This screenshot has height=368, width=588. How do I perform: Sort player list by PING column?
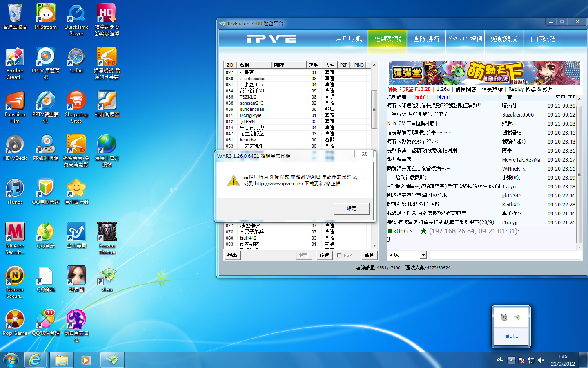pyautogui.click(x=359, y=65)
